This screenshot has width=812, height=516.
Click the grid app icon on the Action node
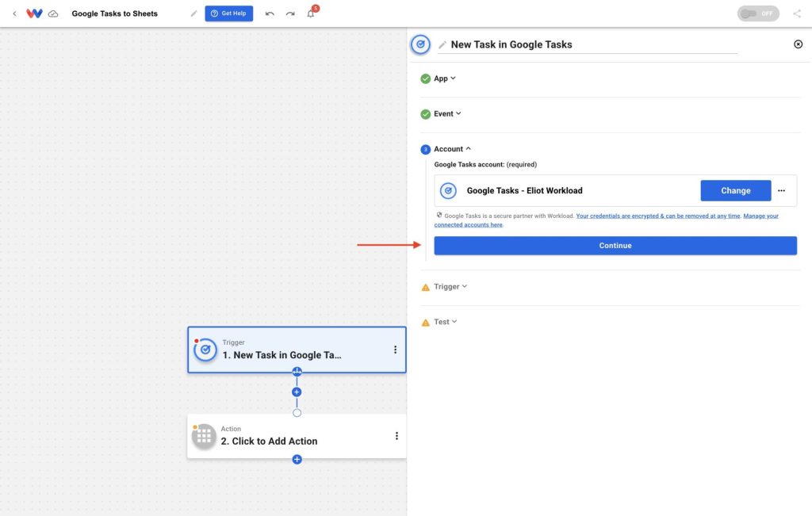pos(204,436)
